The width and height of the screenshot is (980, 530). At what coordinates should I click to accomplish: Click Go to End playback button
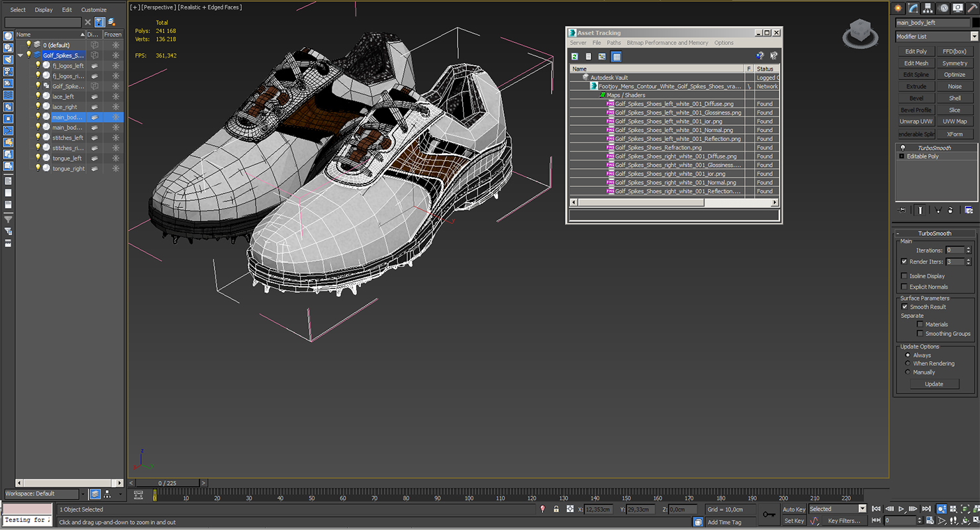click(926, 509)
